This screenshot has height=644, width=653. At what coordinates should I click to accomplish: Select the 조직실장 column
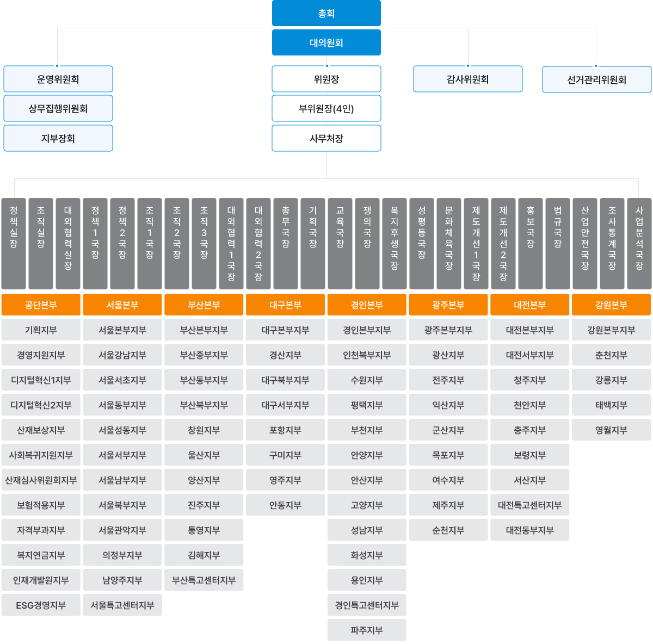coord(41,244)
